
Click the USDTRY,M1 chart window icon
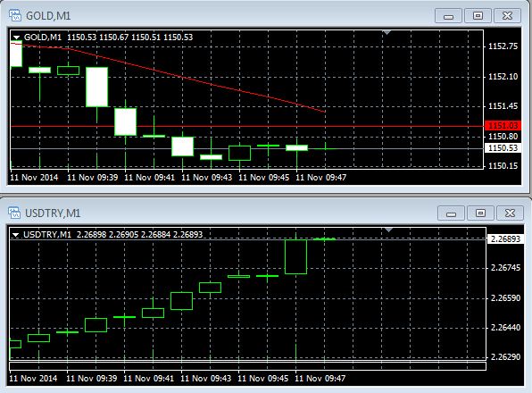[x=14, y=213]
